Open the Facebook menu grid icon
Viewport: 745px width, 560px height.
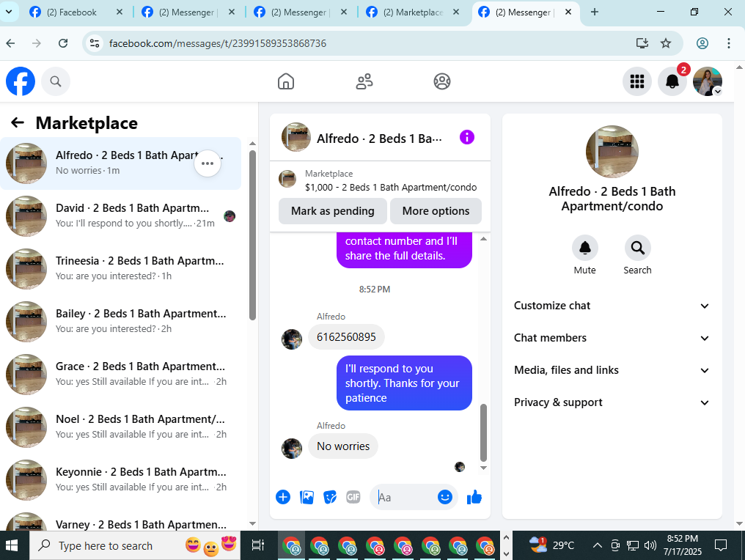(636, 81)
